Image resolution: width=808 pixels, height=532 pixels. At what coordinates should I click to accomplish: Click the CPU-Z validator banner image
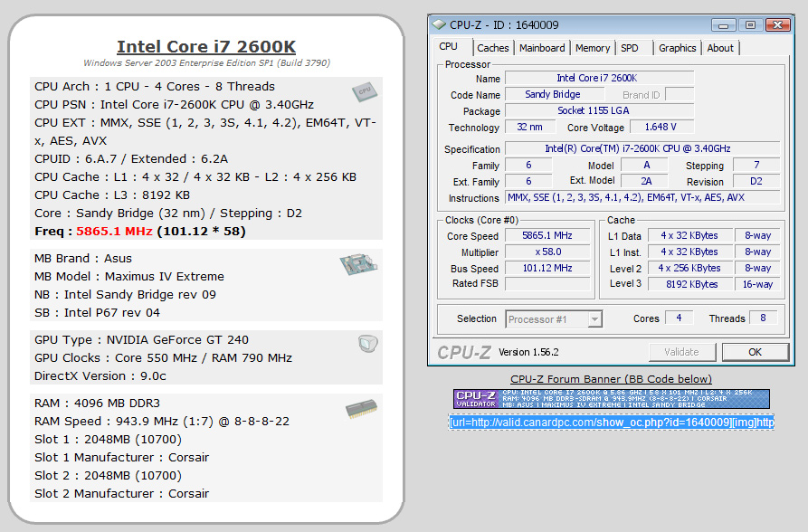click(611, 399)
